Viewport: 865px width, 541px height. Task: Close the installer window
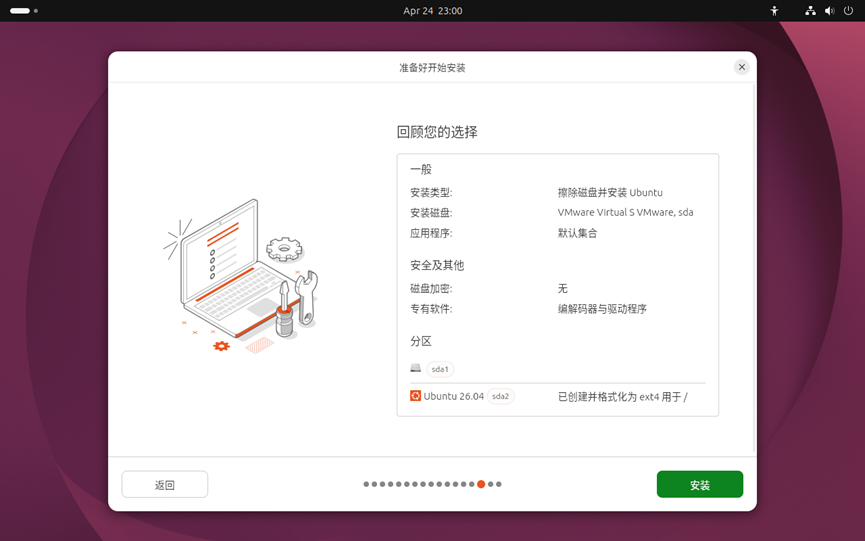point(741,67)
